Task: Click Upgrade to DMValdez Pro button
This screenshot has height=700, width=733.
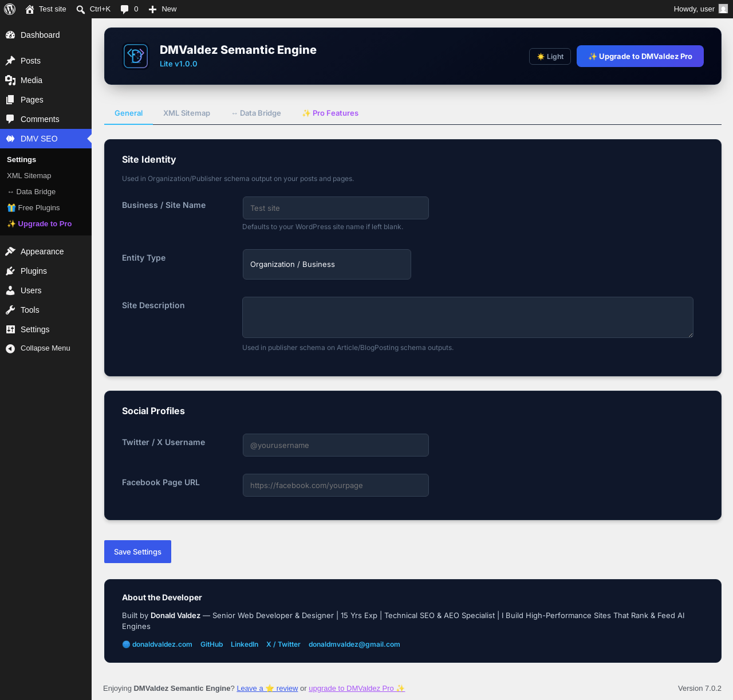Action: [640, 56]
